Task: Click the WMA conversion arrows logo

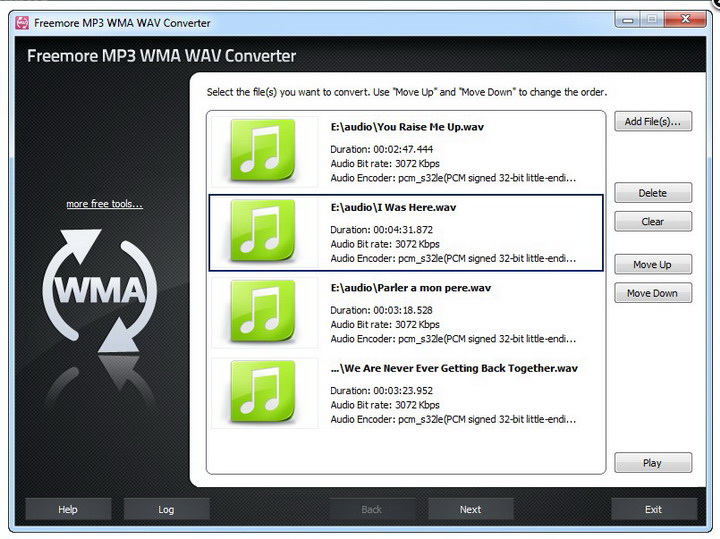Action: pos(100,292)
